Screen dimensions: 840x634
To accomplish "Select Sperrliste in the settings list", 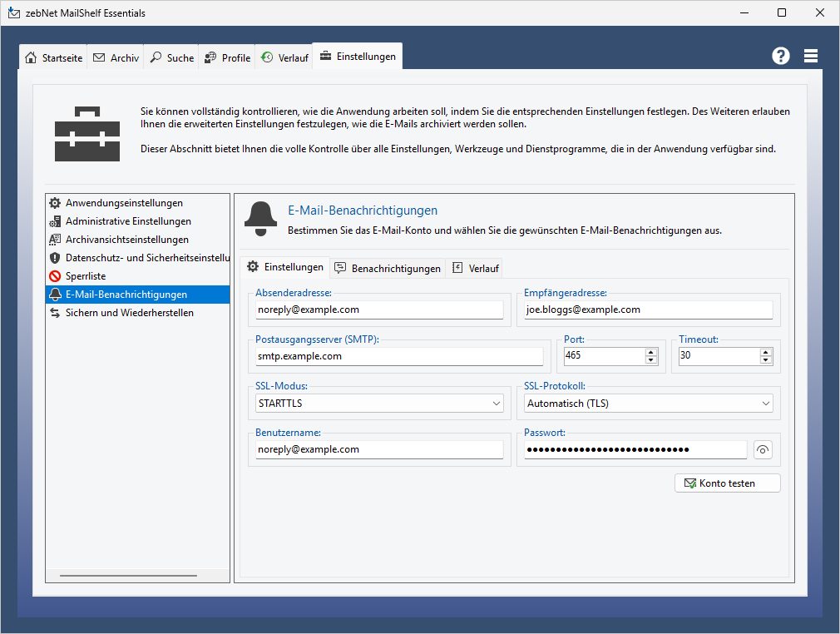I will coord(86,276).
